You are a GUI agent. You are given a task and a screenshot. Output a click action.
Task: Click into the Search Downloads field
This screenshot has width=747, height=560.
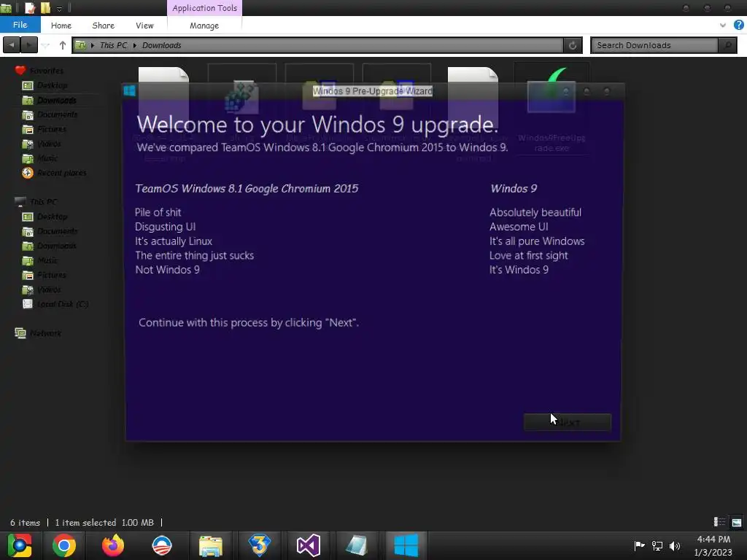click(x=654, y=45)
